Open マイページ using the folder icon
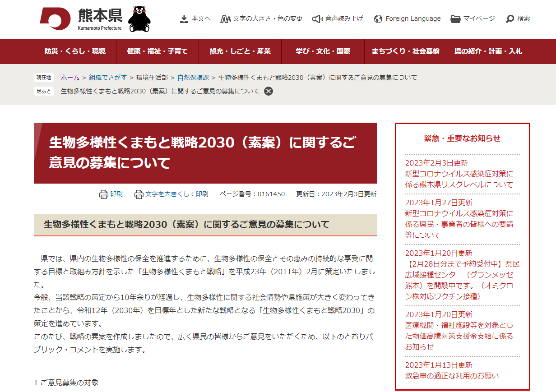 (454, 18)
